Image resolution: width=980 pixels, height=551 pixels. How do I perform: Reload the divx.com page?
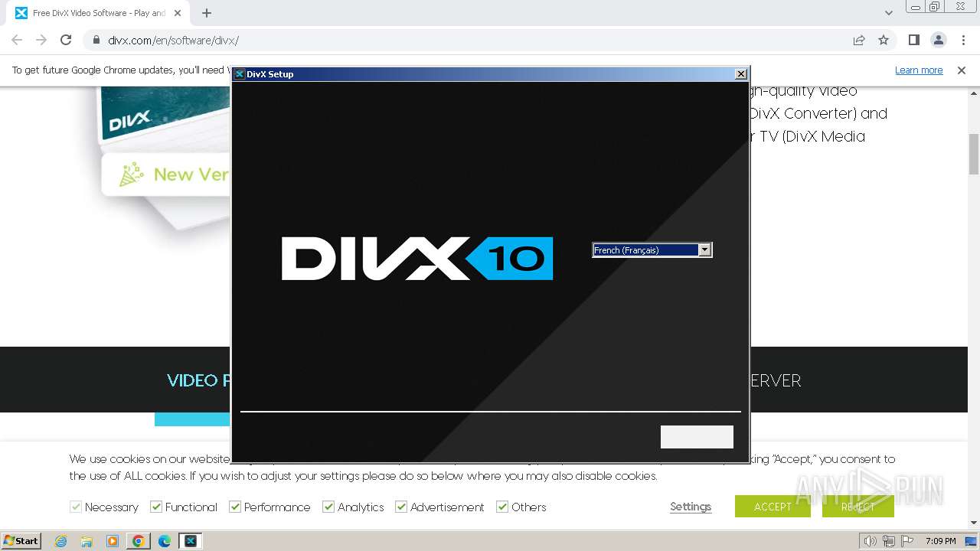pyautogui.click(x=66, y=40)
